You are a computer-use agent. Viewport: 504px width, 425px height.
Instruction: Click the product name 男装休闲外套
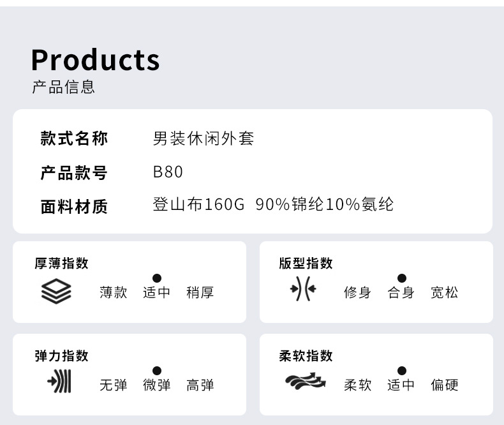tap(204, 138)
